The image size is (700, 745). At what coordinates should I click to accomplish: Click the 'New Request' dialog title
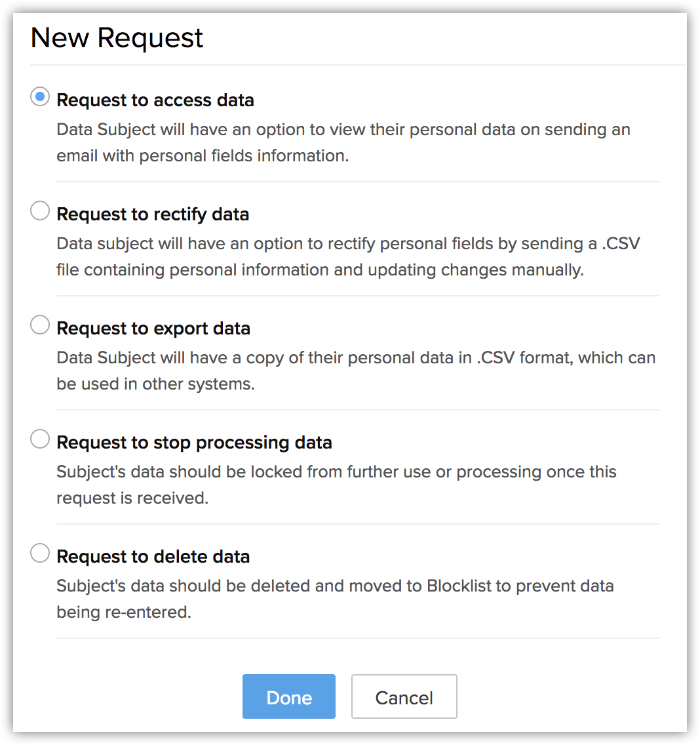[x=117, y=38]
